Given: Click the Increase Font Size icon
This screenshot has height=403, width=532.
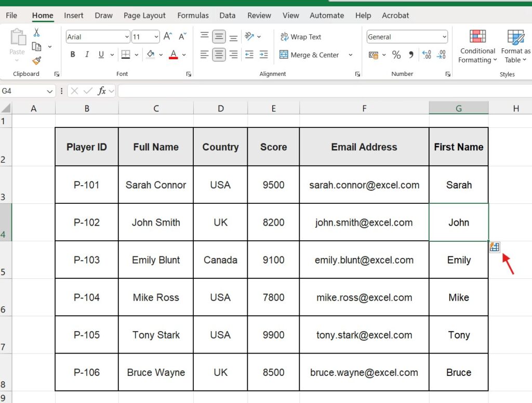Looking at the screenshot, I should pos(167,36).
